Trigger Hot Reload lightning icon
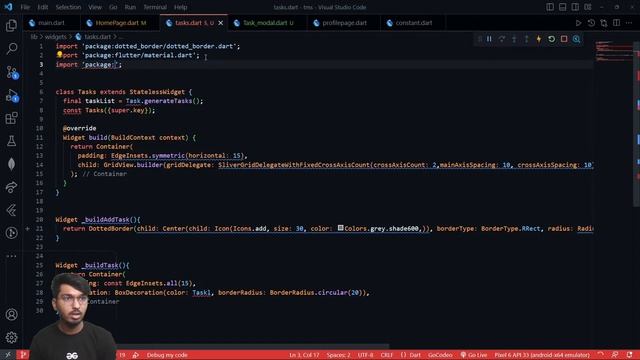The width and height of the screenshot is (640, 360). tap(539, 39)
